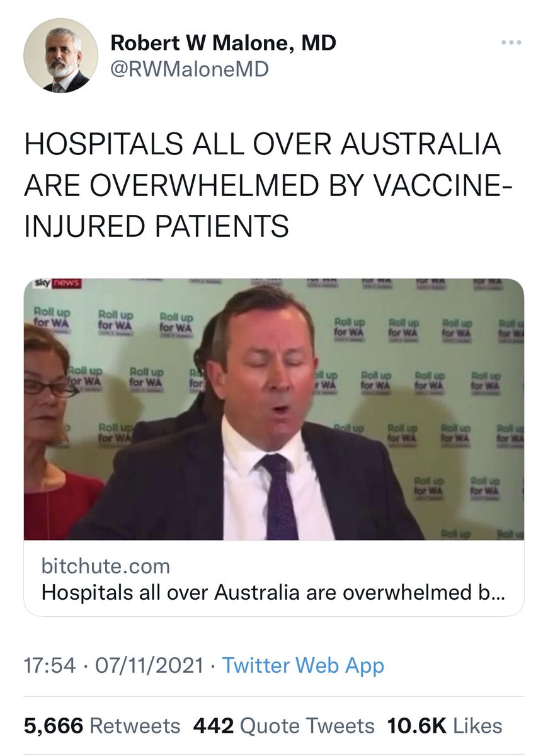Click the 'INJURED PATIENTS' line of the tweet
The height and width of the screenshot is (756, 548).
click(x=156, y=226)
